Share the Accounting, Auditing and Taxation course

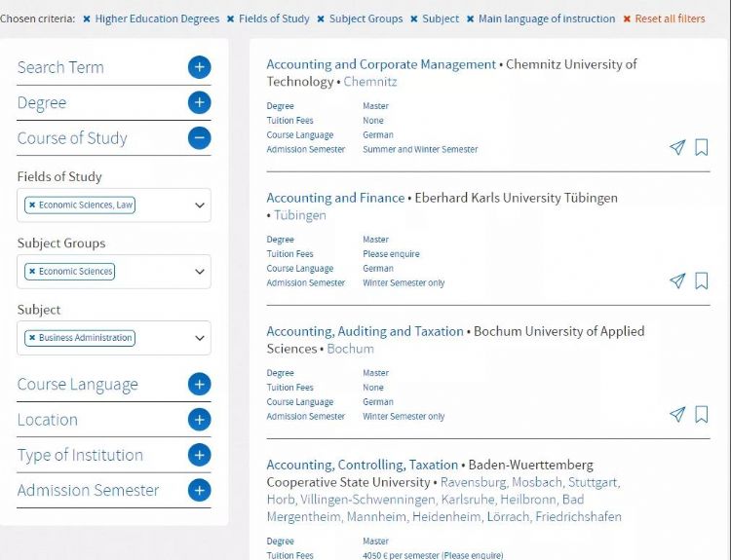tap(677, 415)
